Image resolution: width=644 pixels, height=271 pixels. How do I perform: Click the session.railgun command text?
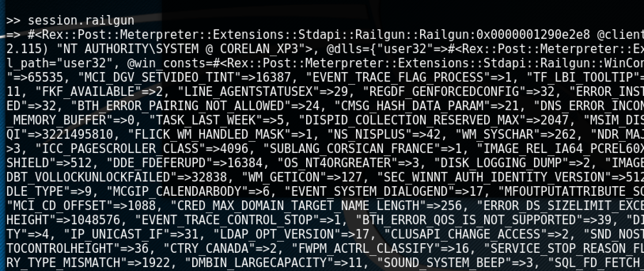[x=81, y=20]
